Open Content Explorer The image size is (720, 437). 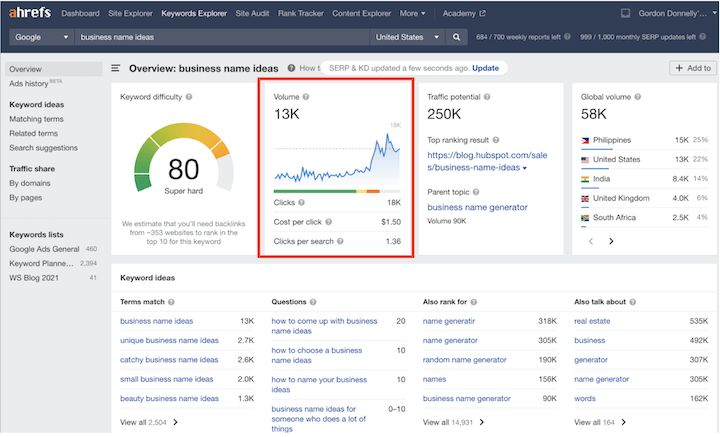(361, 13)
